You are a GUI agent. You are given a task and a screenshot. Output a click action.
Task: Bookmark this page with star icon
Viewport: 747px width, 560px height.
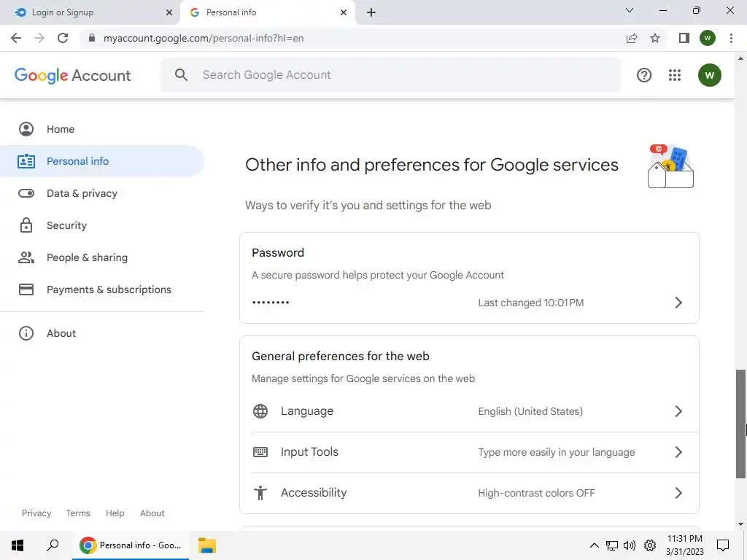655,38
